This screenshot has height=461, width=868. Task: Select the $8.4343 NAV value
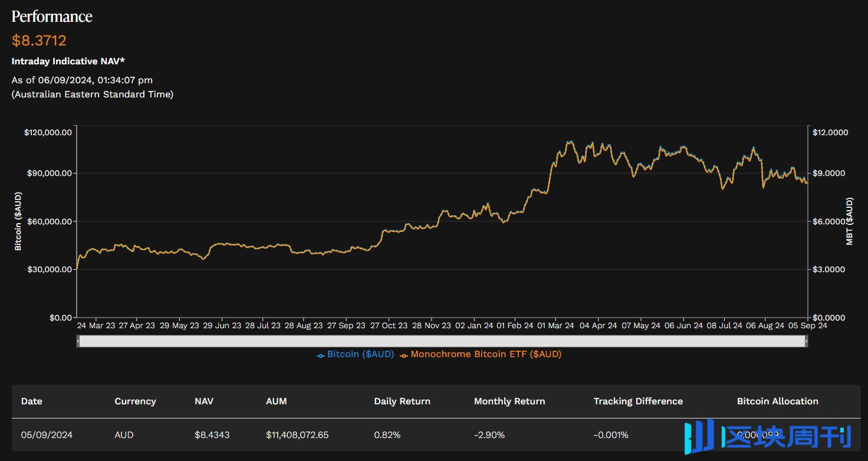212,435
